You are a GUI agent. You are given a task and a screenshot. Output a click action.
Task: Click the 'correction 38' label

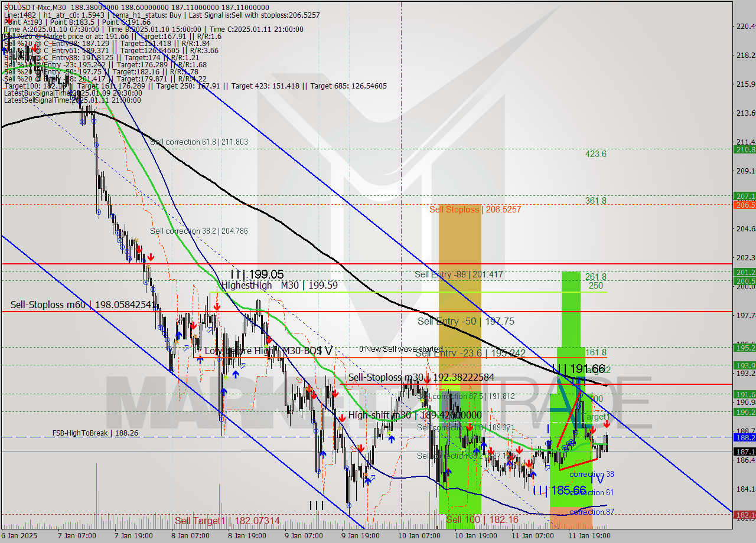click(x=591, y=475)
